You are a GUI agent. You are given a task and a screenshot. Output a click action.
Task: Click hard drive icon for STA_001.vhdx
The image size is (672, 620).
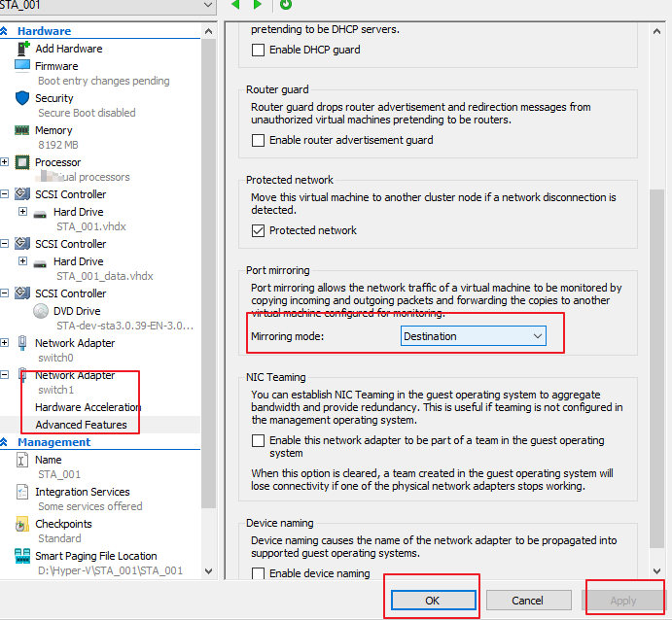[x=40, y=214]
